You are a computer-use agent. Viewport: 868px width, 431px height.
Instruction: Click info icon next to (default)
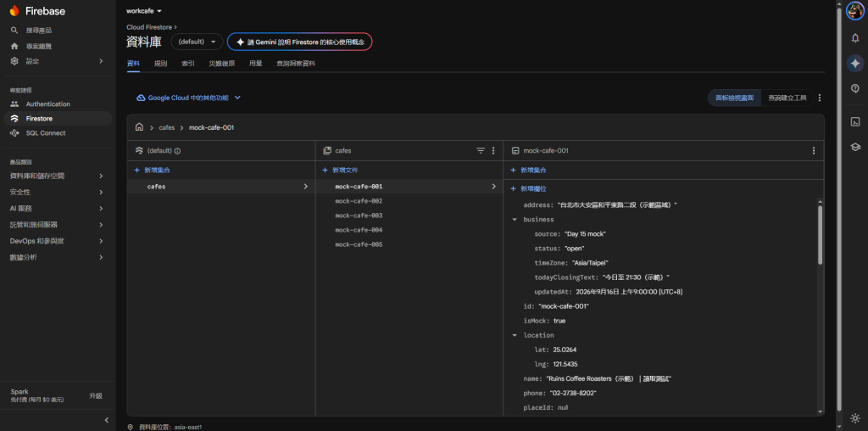[178, 151]
